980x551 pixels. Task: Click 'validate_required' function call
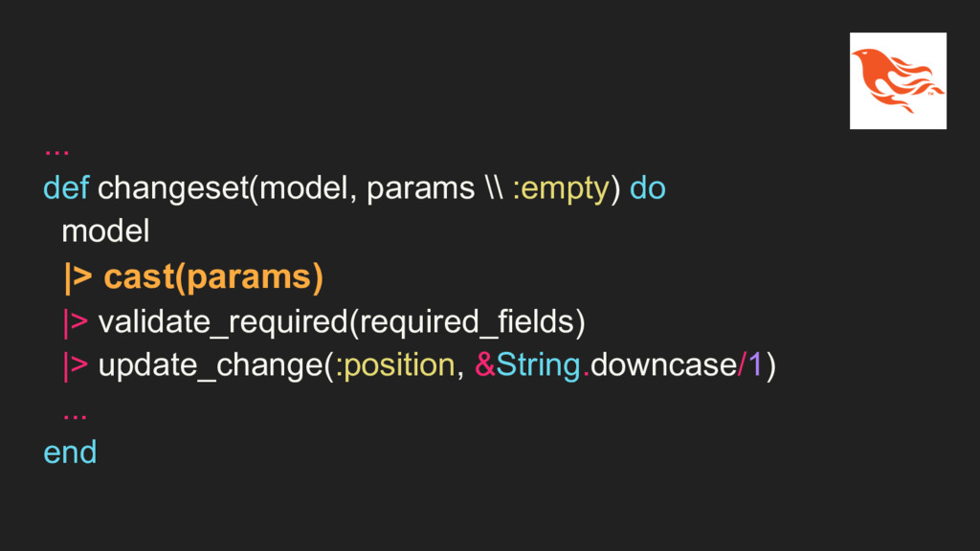[x=223, y=323]
